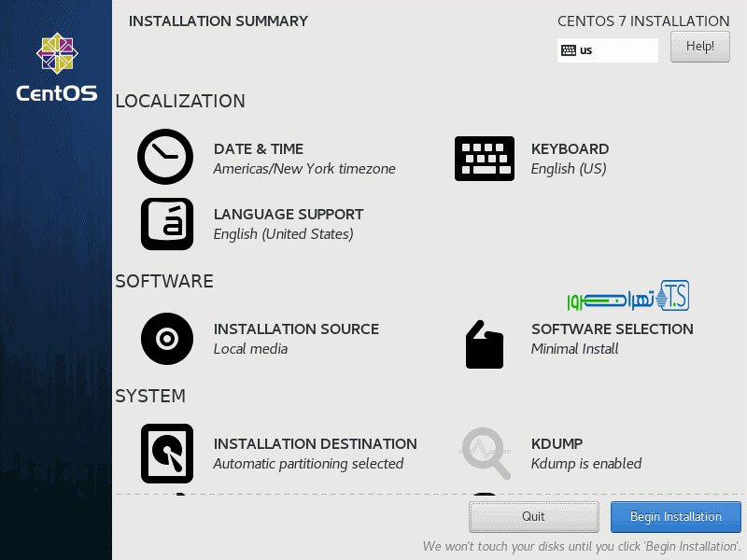
Task: Choose the SOFTWARE SELECTION heading text
Action: [612, 329]
